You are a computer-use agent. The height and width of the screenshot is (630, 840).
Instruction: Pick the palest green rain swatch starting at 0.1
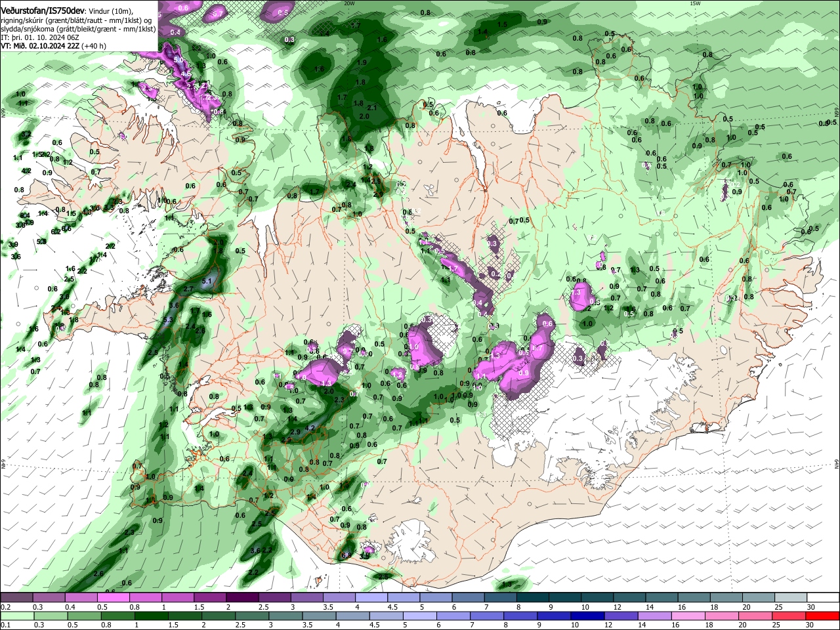[x=17, y=616]
